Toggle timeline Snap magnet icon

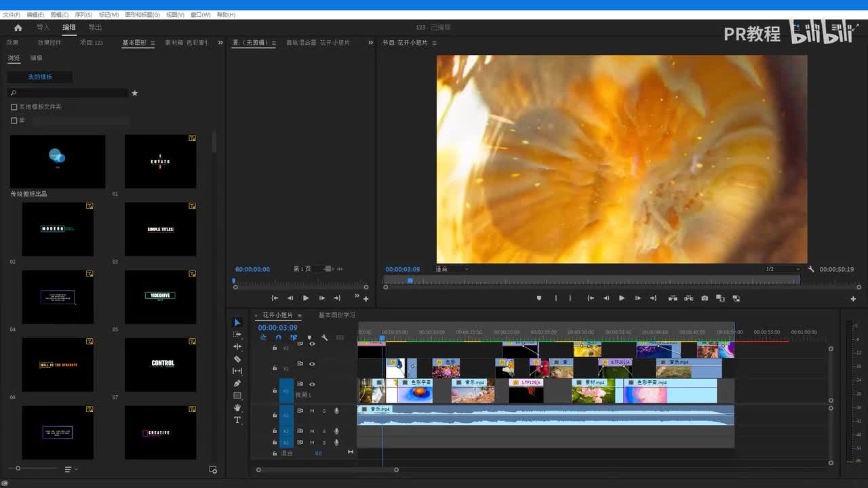click(278, 338)
